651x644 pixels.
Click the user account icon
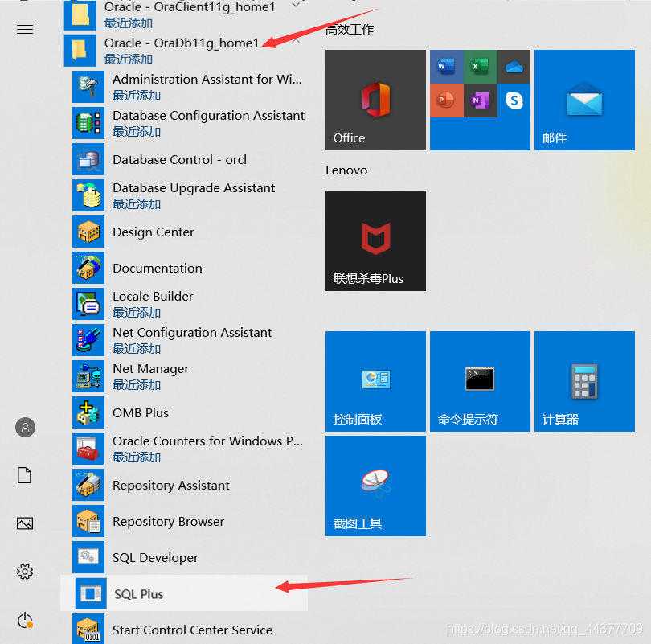point(26,427)
